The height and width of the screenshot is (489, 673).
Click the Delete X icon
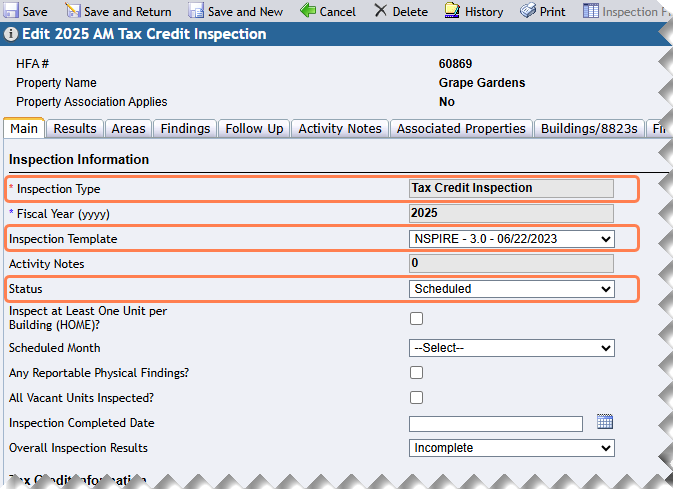point(380,10)
